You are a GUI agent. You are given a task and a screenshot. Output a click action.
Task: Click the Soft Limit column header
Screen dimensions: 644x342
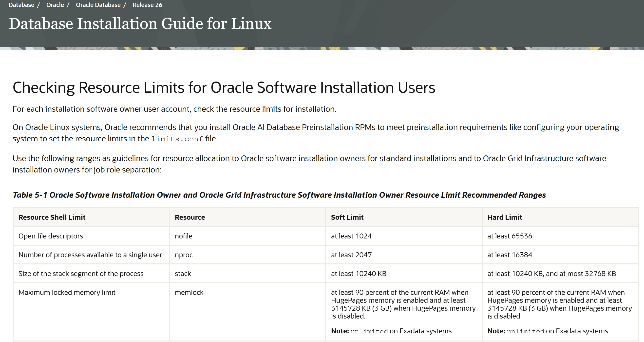pyautogui.click(x=347, y=217)
